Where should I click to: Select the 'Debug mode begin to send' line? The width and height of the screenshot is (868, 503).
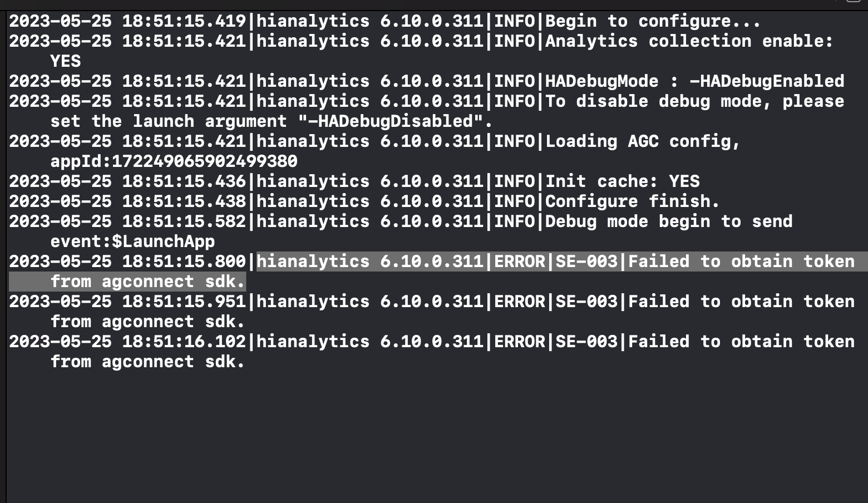point(401,221)
